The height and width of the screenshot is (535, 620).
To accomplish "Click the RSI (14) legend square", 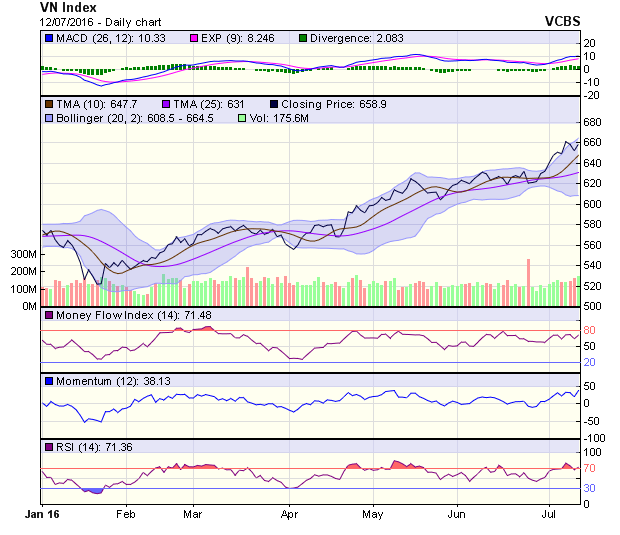I will point(48,446).
